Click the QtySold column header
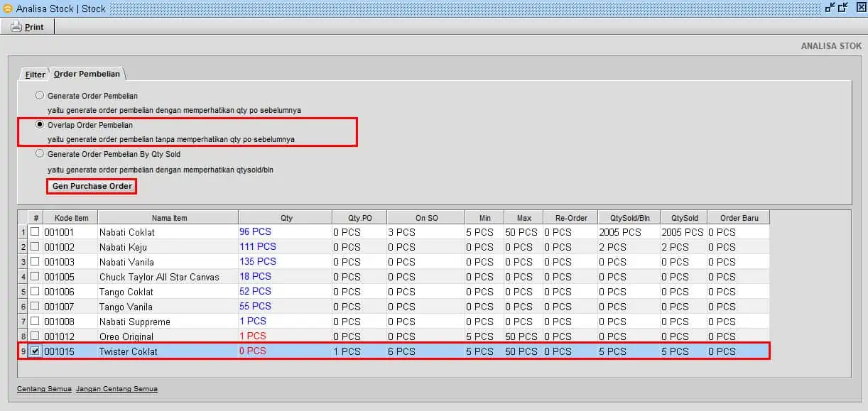 (684, 218)
